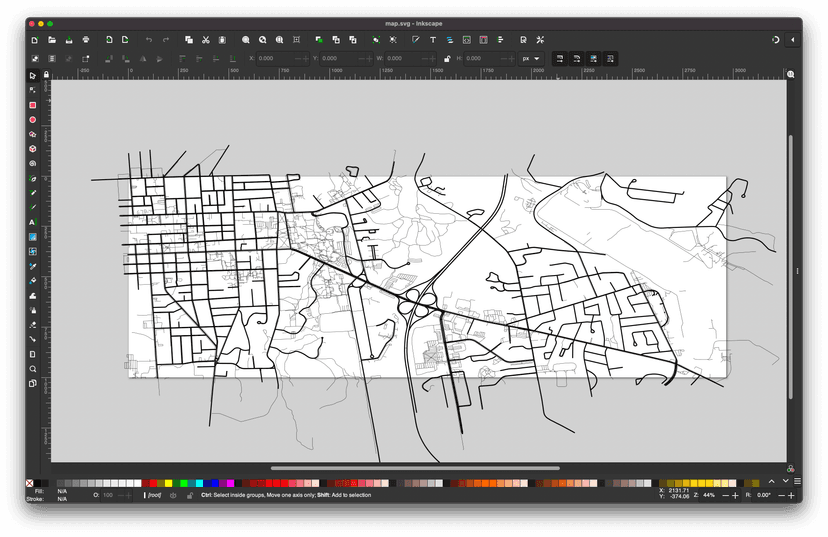
Task: Expand the current layer [root] selector
Action: (154, 495)
